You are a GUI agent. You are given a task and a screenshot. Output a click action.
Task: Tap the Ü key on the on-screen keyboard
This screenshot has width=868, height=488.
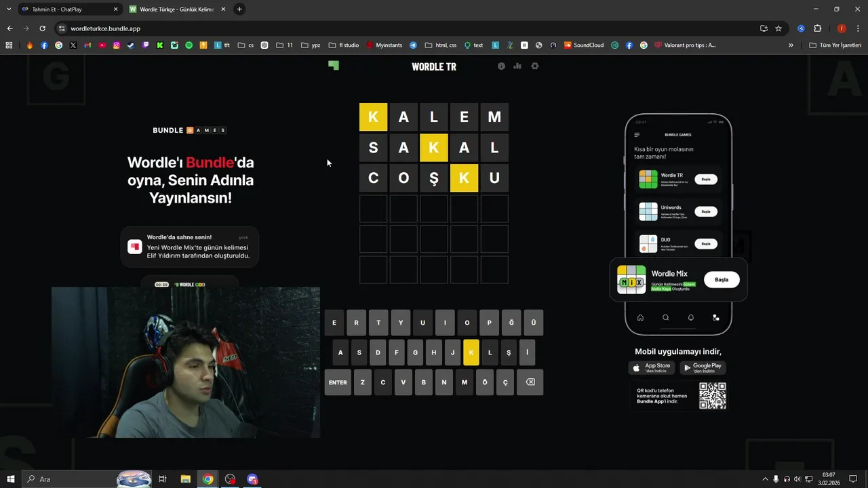534,323
